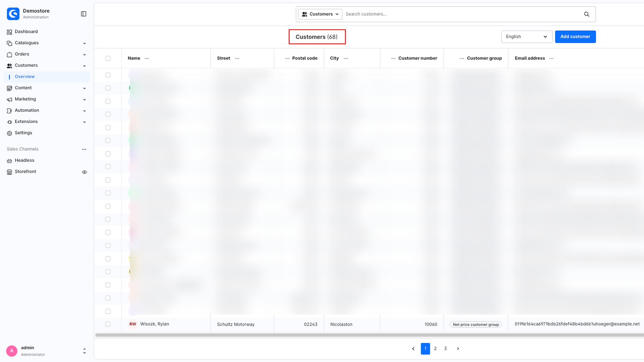Click the Automation icon in the sidebar
This screenshot has width=644, height=362.
pyautogui.click(x=9, y=111)
